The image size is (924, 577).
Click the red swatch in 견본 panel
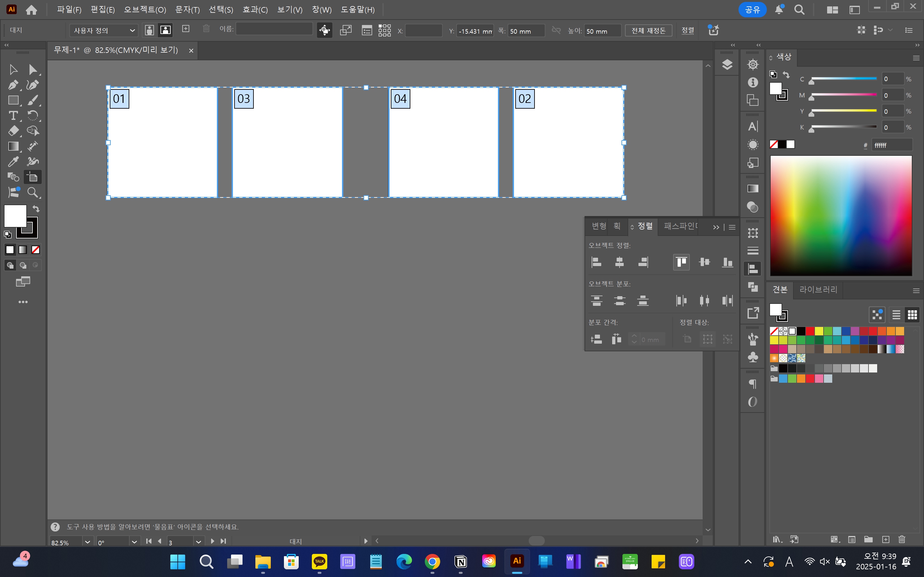click(810, 331)
